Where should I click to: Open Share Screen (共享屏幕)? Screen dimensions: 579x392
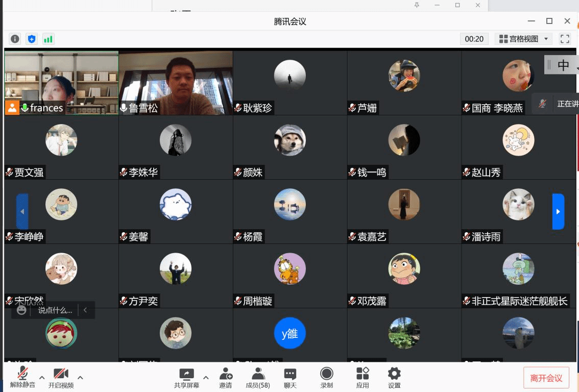[x=186, y=378]
